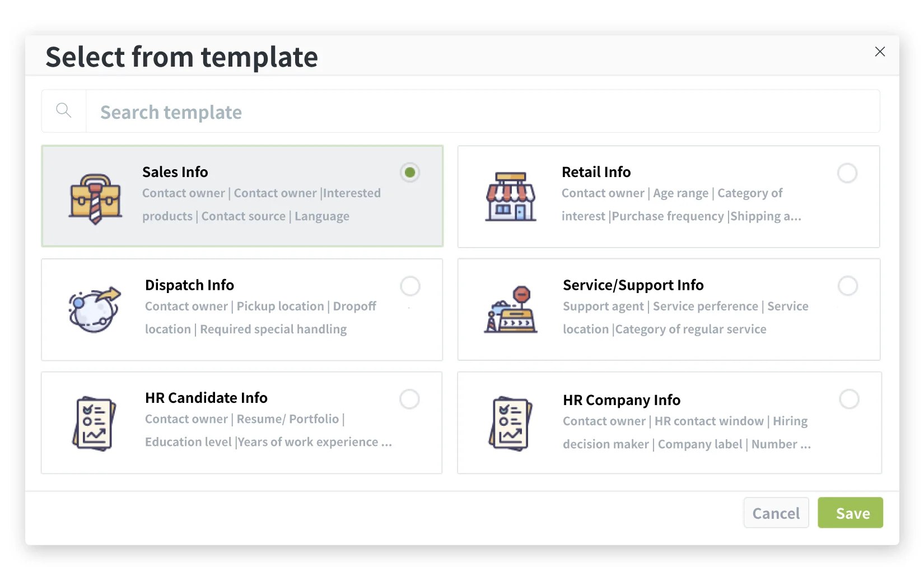Click the Sales Info briefcase icon
The image size is (924, 567).
95,198
